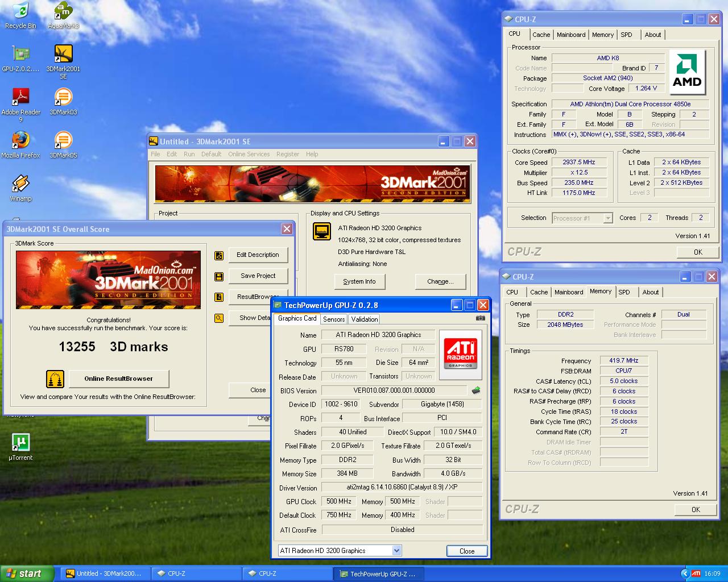Click the icon beside Edit Description
The image size is (728, 582).
(219, 255)
